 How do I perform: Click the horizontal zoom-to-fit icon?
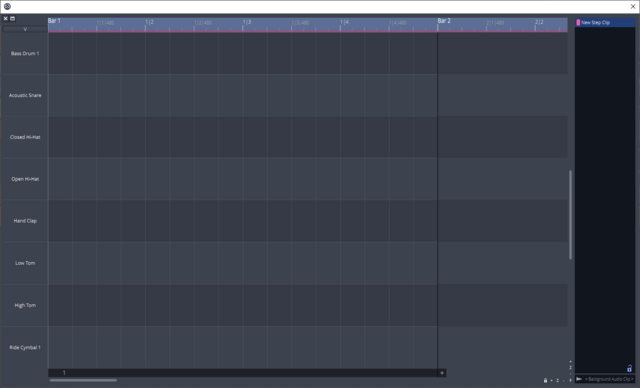[558, 380]
